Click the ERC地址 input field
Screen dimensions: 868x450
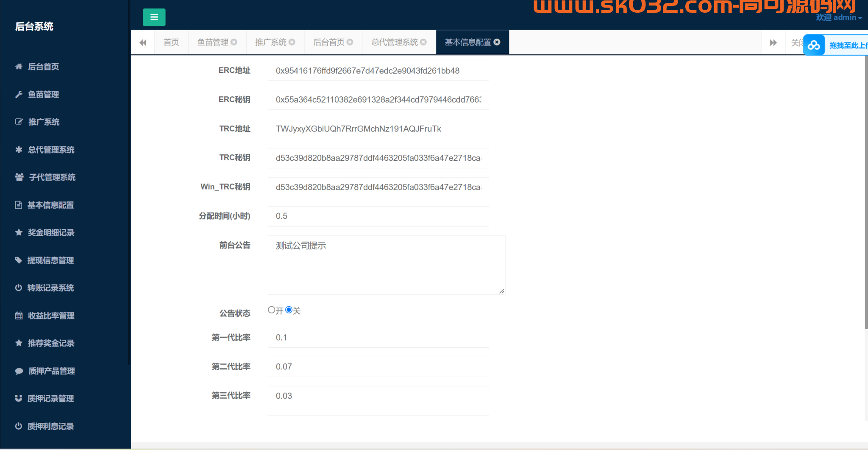378,71
